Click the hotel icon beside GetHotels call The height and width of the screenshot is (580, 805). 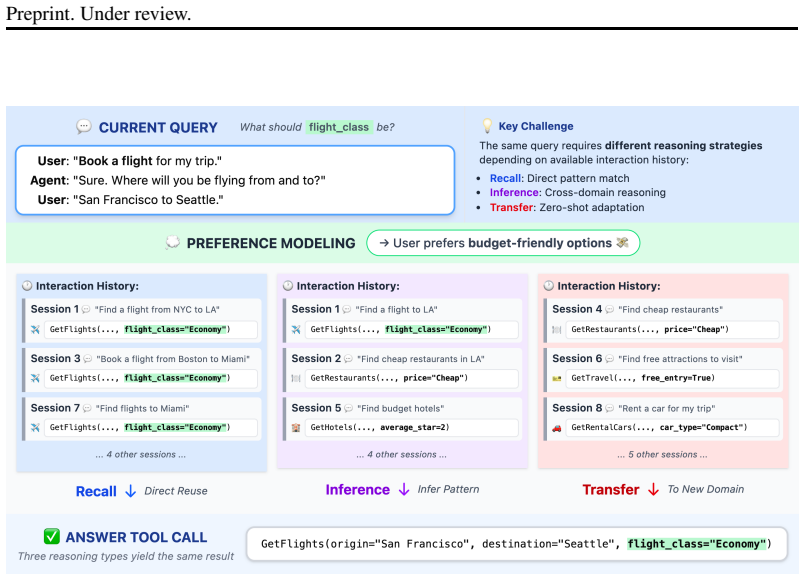pyautogui.click(x=296, y=428)
